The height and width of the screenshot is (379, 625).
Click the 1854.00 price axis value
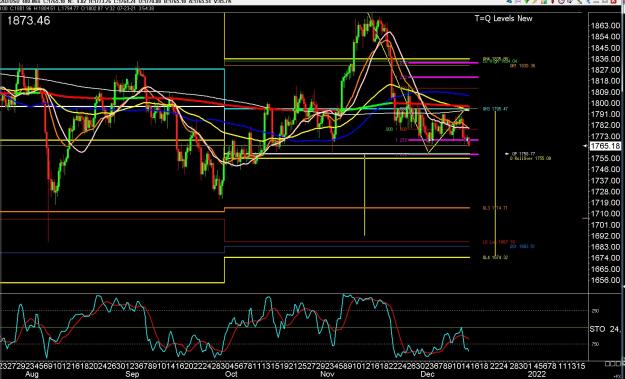[x=605, y=37]
